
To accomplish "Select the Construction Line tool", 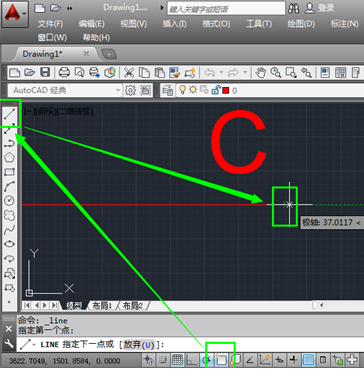I will 9,129.
